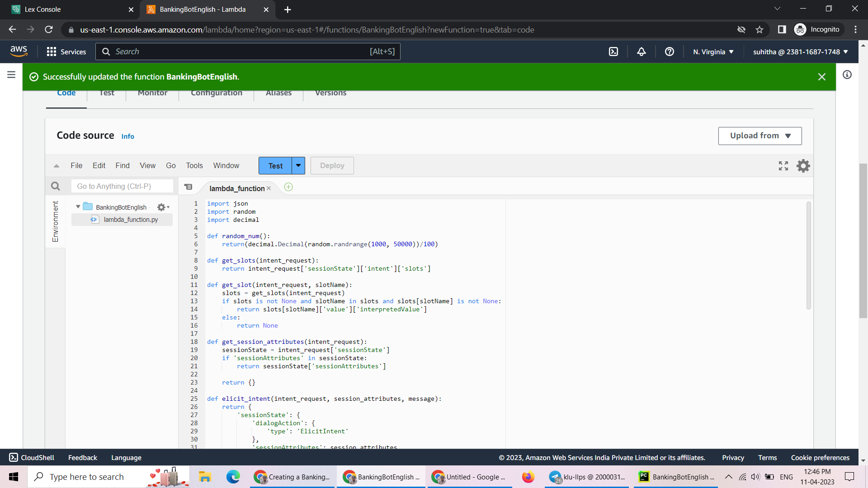Launch CloudShell from the top navigation bar
Screen dimensions: 868x488
point(613,52)
